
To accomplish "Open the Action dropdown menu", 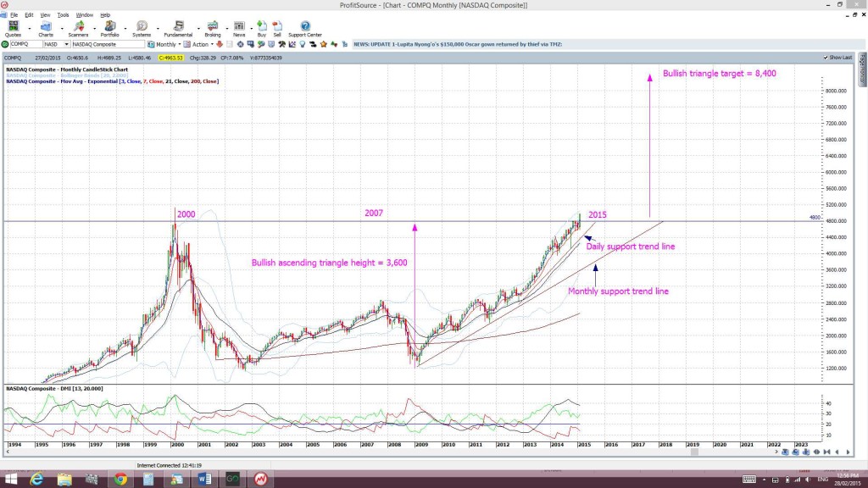I will tap(212, 44).
